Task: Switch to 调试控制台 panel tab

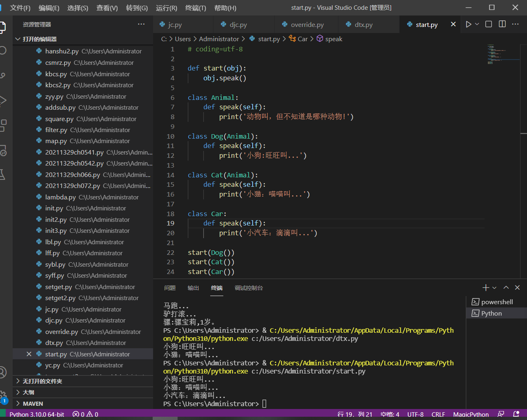Action: [x=249, y=288]
